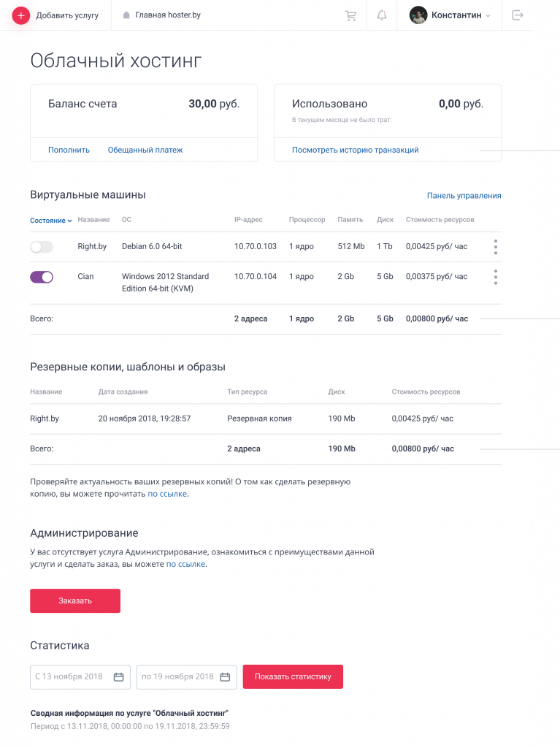Click the Показать статистику button
560x748 pixels.
click(x=293, y=676)
